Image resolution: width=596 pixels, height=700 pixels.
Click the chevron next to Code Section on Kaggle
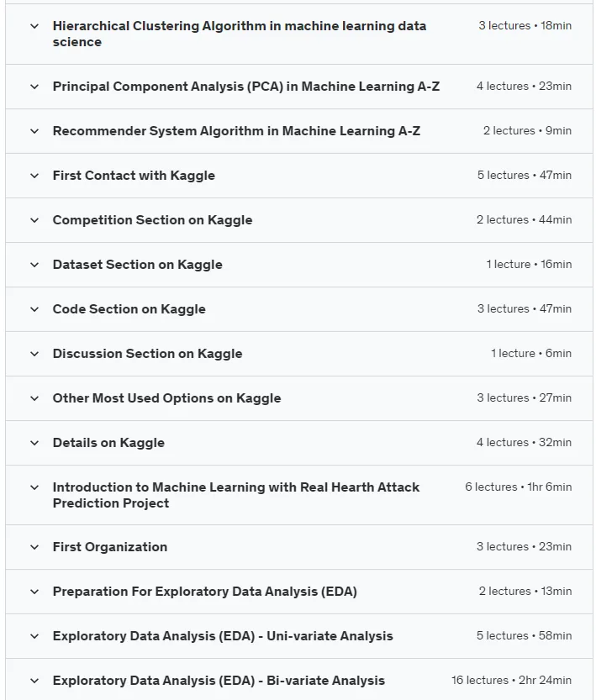tap(34, 309)
